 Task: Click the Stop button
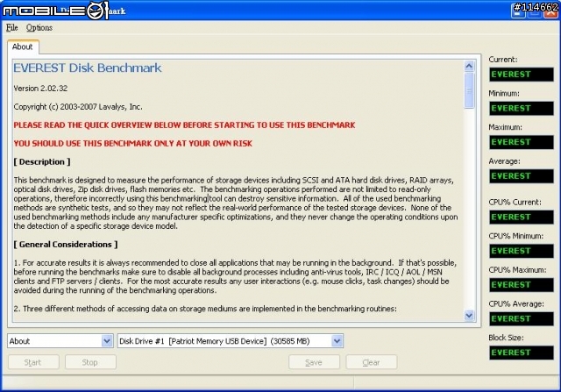(x=90, y=362)
